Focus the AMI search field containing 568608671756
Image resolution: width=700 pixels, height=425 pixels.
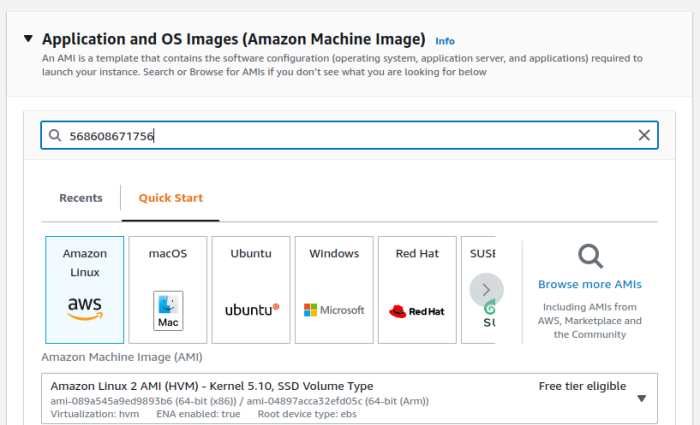coord(340,136)
